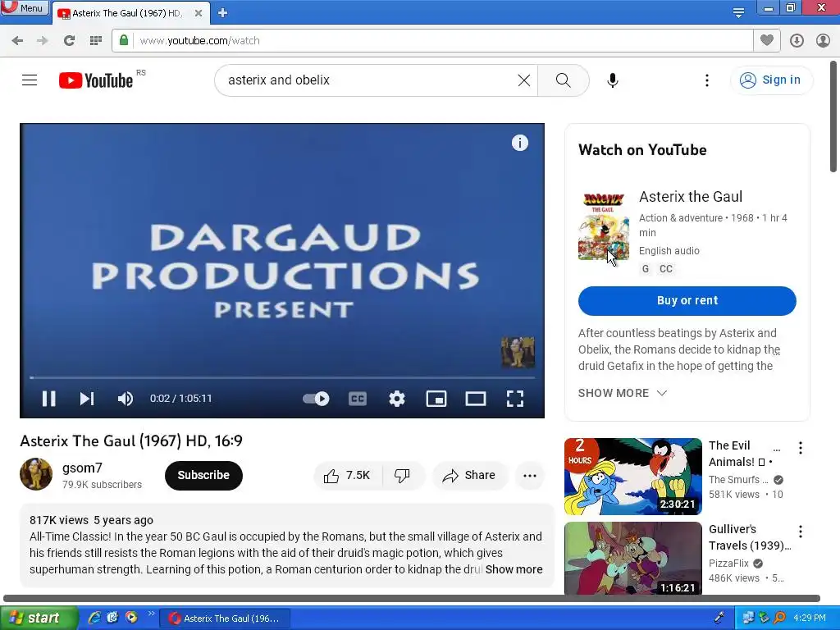Enable the miniplayer
This screenshot has height=630, width=840.
pyautogui.click(x=436, y=399)
